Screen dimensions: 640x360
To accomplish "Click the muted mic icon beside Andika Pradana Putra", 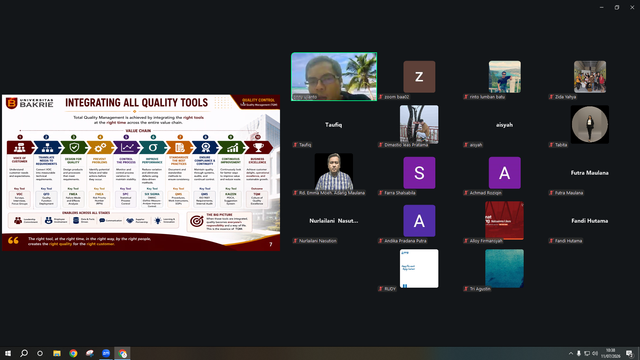I will (x=381, y=241).
